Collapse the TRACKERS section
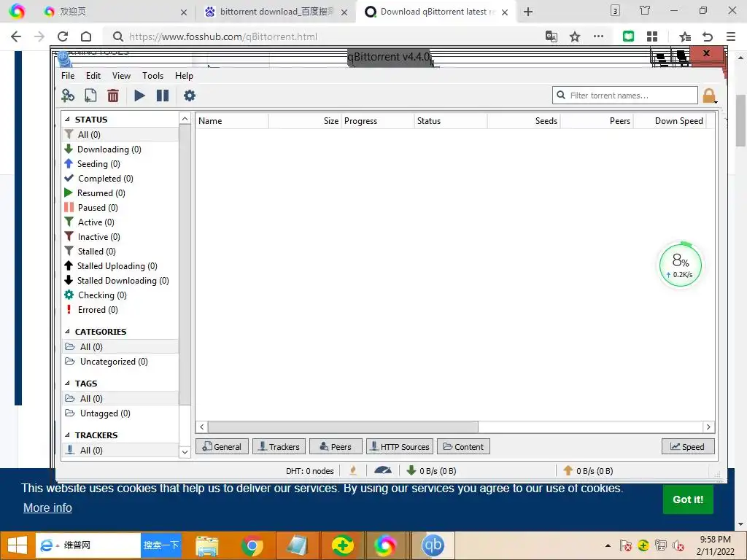Screen dimensions: 747x560 [67, 435]
